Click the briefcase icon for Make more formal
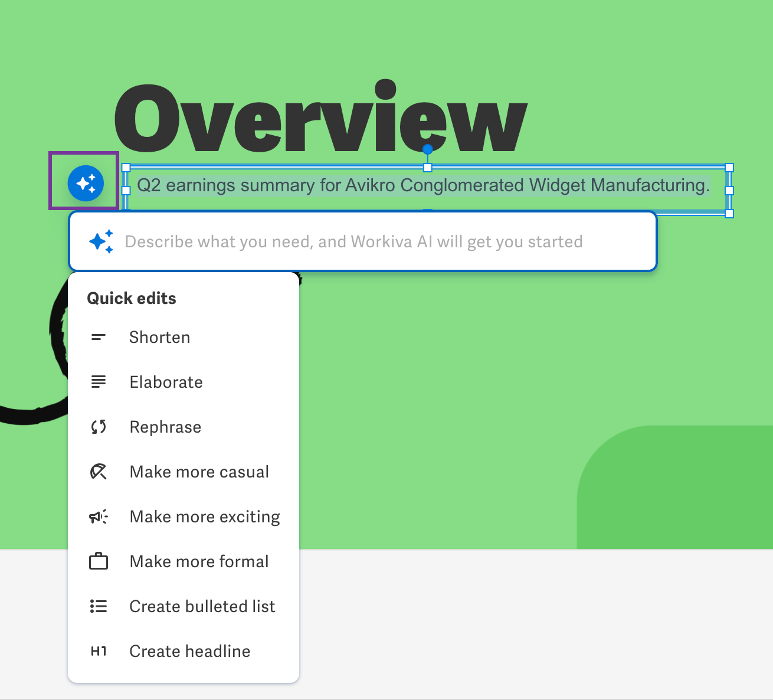 click(99, 561)
